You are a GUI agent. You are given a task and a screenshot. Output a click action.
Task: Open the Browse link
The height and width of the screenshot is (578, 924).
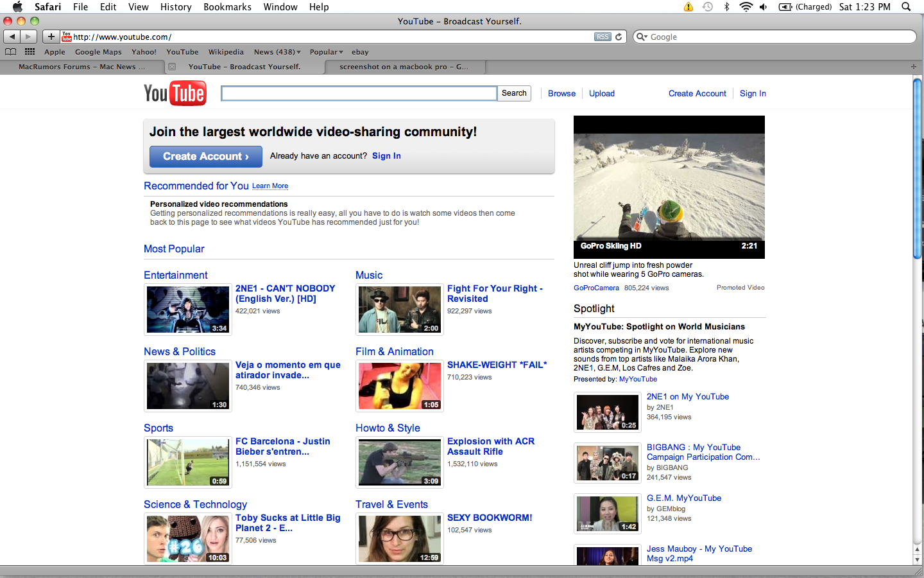click(x=561, y=93)
